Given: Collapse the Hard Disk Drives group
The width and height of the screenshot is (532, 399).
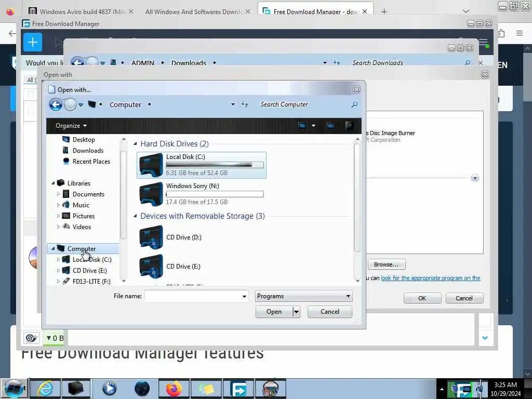Looking at the screenshot, I should click(x=136, y=144).
